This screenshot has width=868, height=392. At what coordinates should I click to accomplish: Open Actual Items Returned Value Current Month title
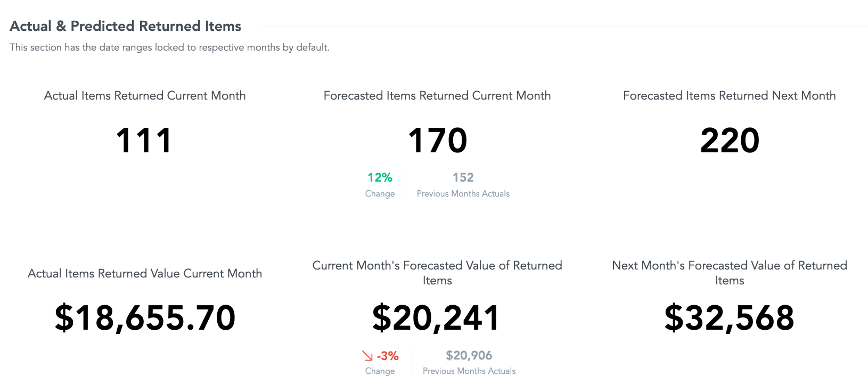[x=145, y=274]
